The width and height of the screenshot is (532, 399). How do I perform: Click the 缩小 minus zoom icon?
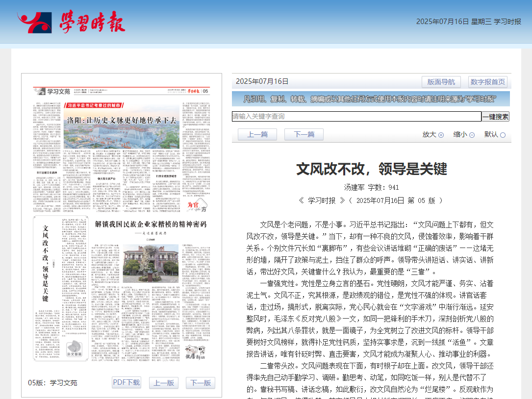click(x=472, y=135)
